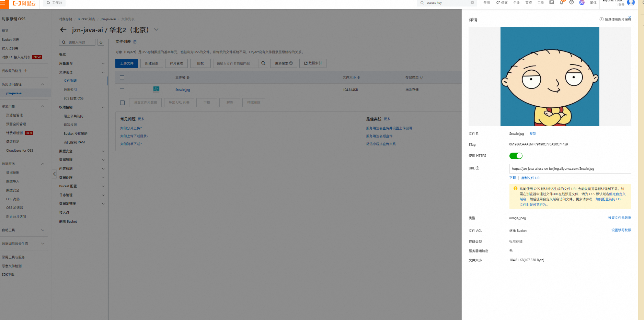Open the help question mark icon in the header
Image resolution: width=644 pixels, height=320 pixels.
[572, 2]
